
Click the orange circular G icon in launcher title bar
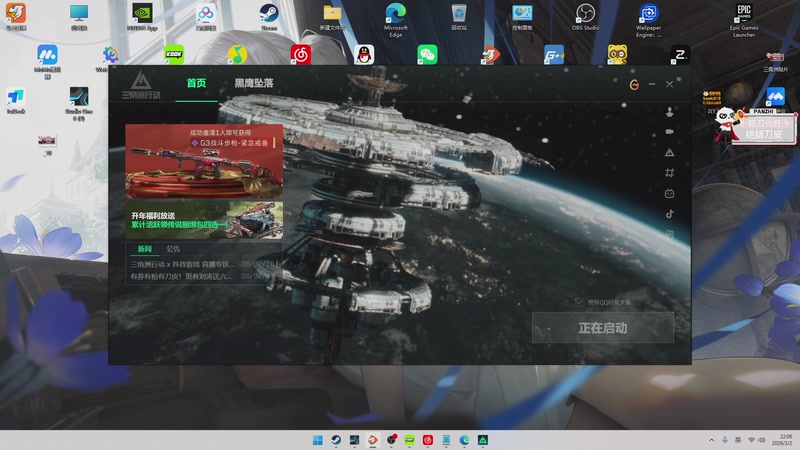(x=634, y=84)
